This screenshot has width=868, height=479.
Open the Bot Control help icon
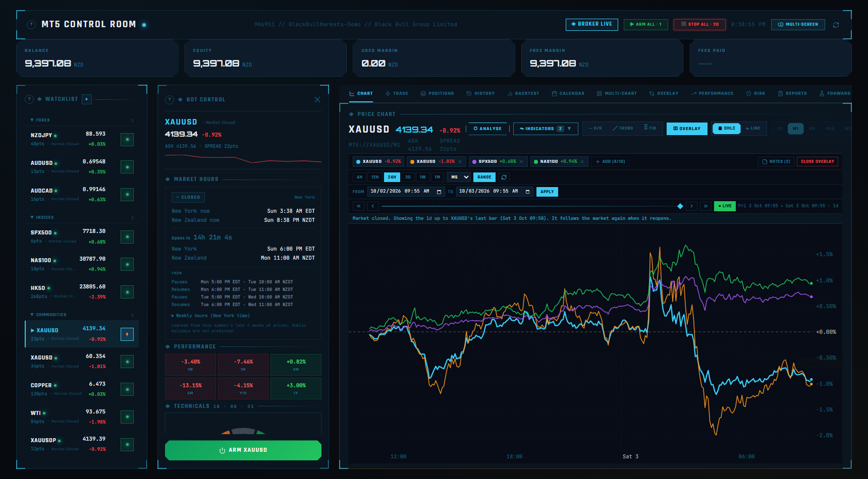pos(170,100)
